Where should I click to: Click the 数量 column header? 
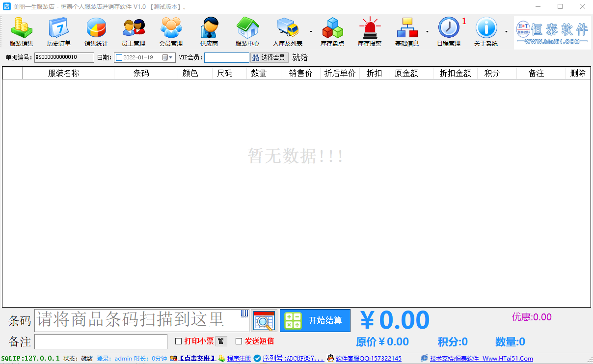pos(264,73)
